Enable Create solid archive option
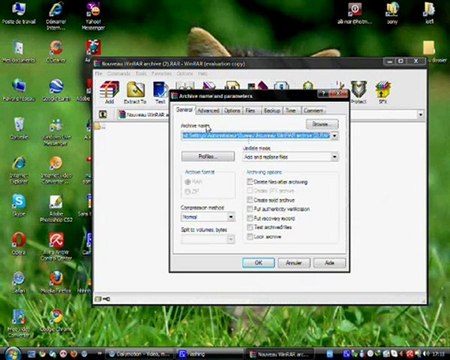The image size is (450, 360). click(x=249, y=200)
